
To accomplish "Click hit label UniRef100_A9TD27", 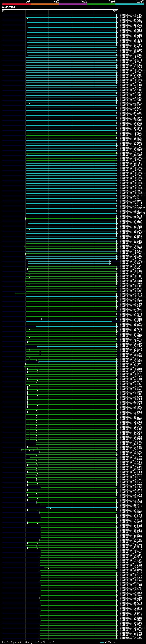I will tap(131, 52).
